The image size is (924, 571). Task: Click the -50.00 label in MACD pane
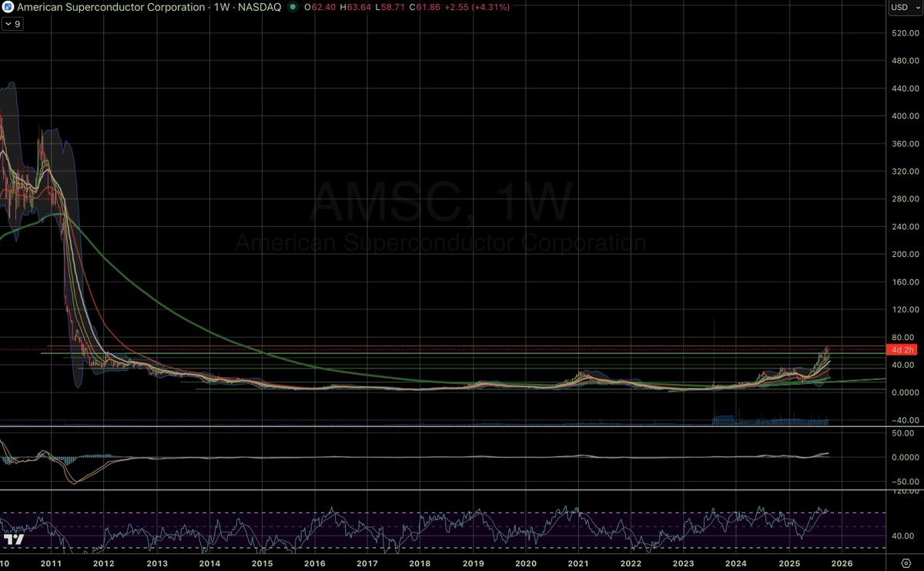[906, 481]
